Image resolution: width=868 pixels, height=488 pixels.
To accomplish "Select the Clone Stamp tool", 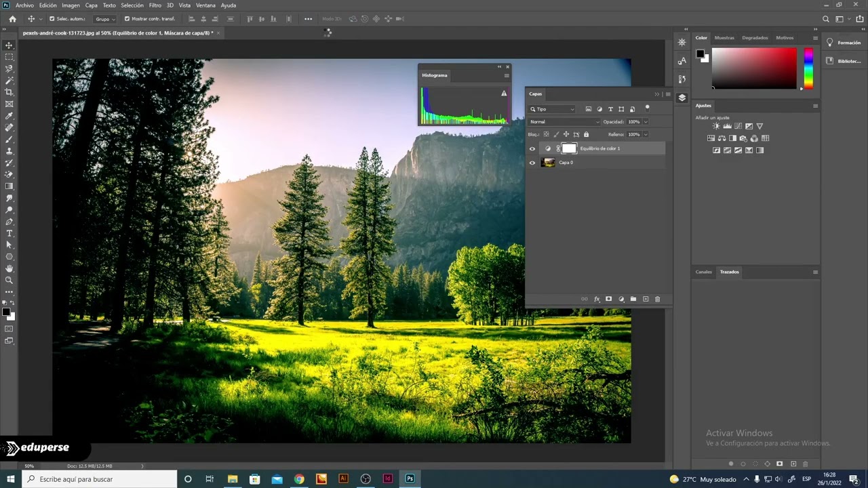I will [x=9, y=150].
